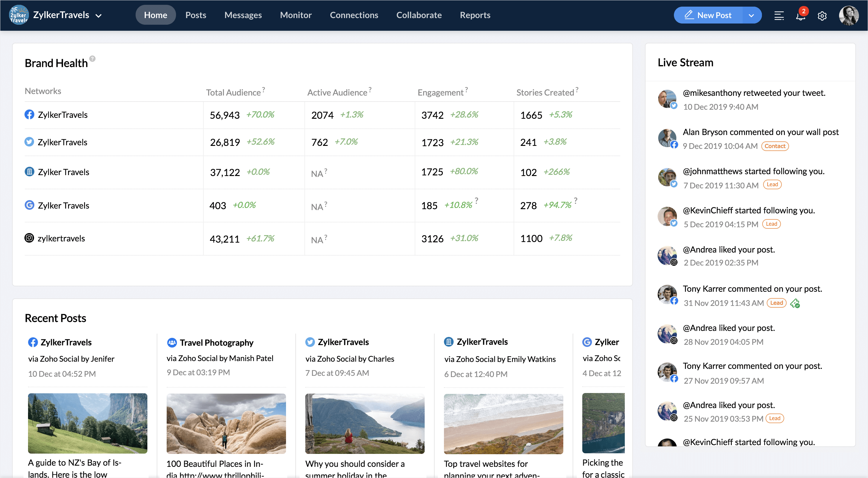This screenshot has width=868, height=478.
Task: Open the rock formations post image
Action: (226, 423)
